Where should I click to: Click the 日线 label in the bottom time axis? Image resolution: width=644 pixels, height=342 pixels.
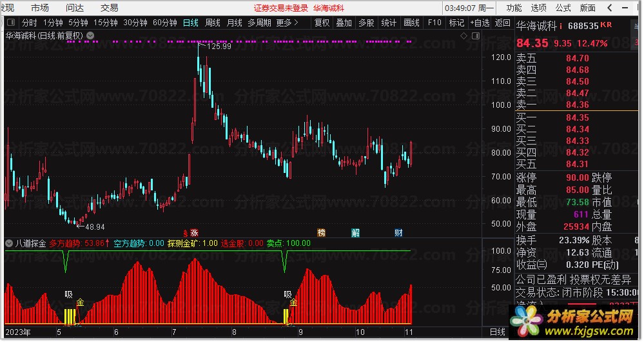498,332
